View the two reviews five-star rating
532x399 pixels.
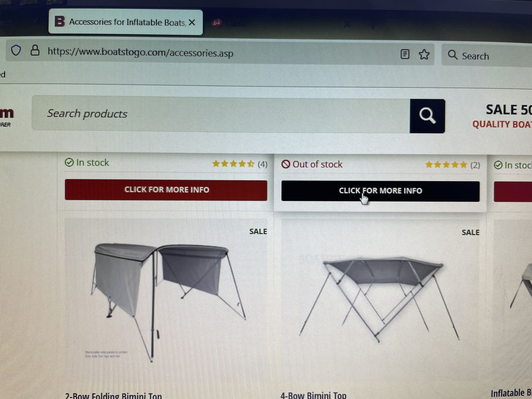(453, 165)
